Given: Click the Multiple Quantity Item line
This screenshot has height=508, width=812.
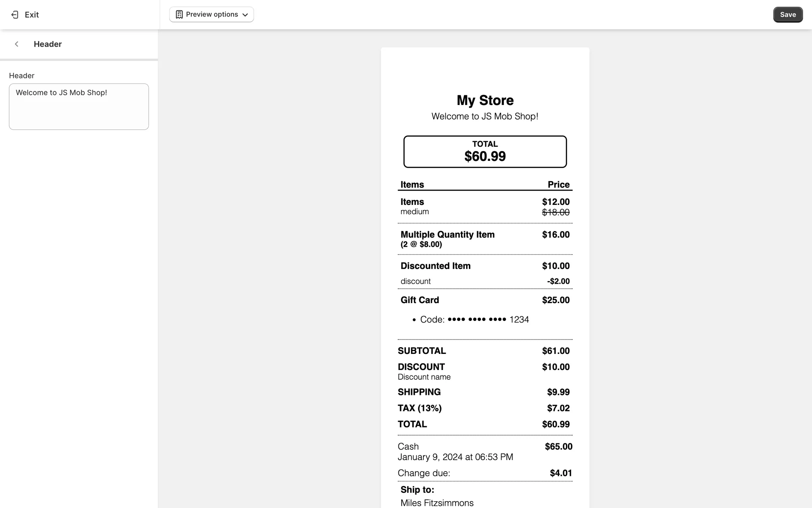Looking at the screenshot, I should [447, 235].
